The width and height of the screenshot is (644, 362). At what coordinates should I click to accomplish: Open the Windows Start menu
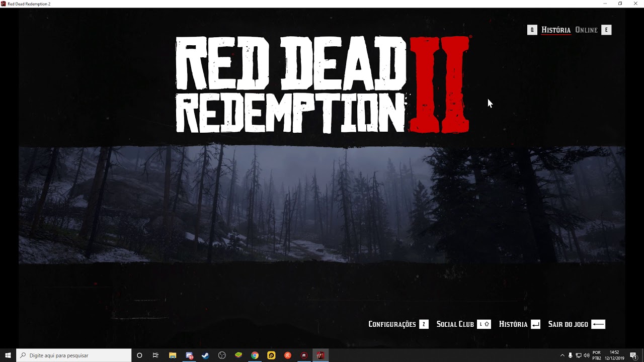pos(8,355)
